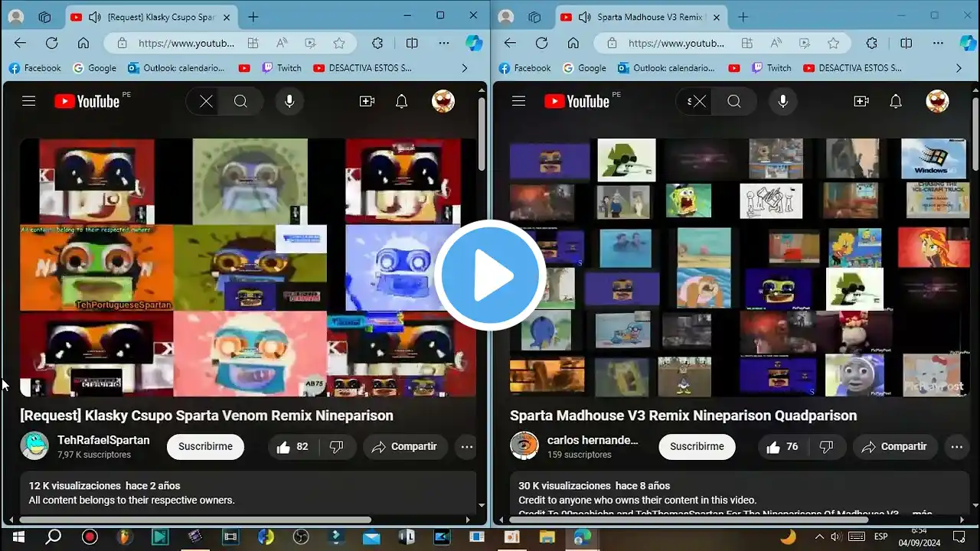Open split screen in the left Edge window
Viewport: 980px width, 551px height.
click(x=412, y=44)
